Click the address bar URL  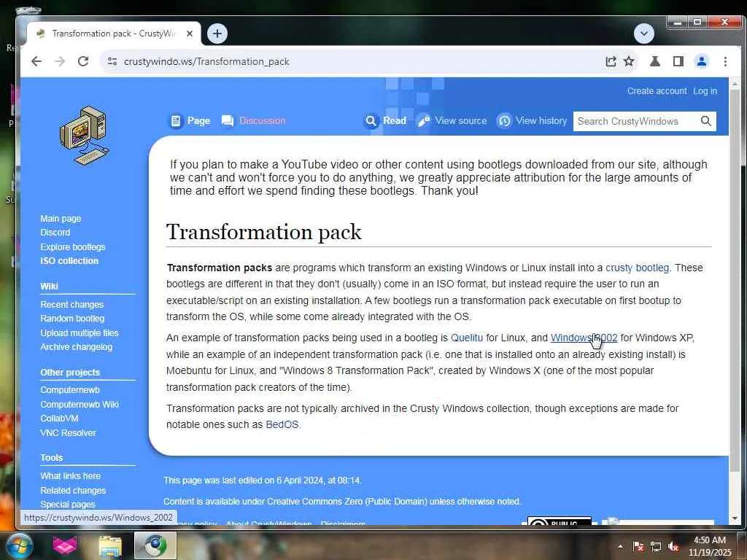(206, 61)
